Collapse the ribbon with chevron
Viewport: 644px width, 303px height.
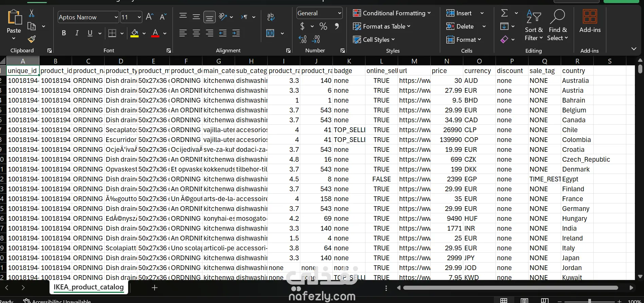[634, 49]
